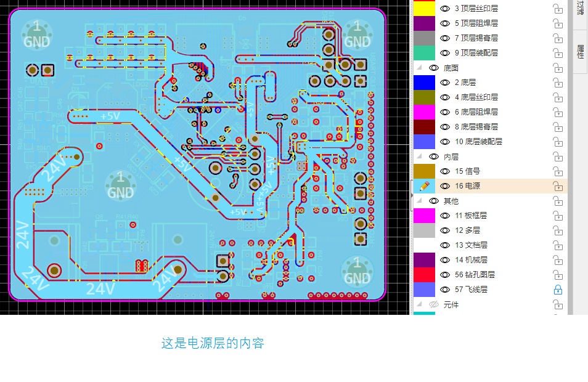Image resolution: width=588 pixels, height=382 pixels.
Task: Open magenta color swatch of 11 板框层
Action: point(424,216)
